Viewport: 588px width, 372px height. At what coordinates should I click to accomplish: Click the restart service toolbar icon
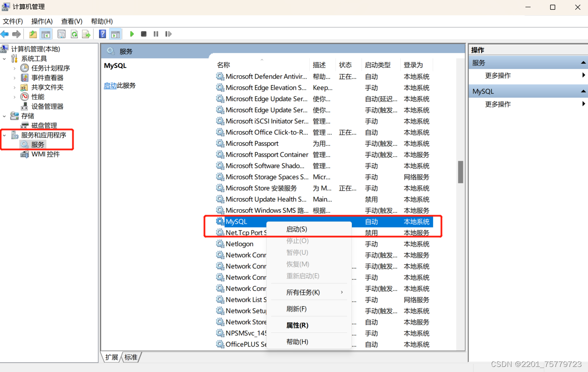(168, 34)
